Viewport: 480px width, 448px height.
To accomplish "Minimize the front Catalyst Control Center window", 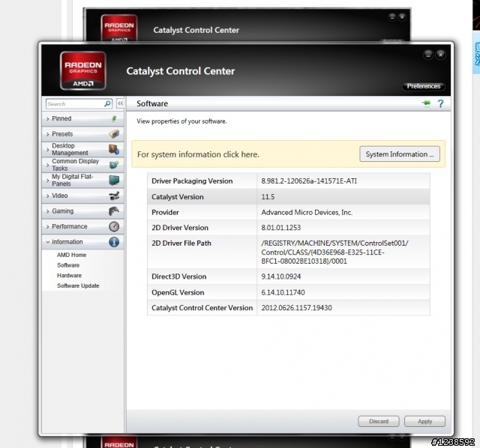I will click(428, 55).
